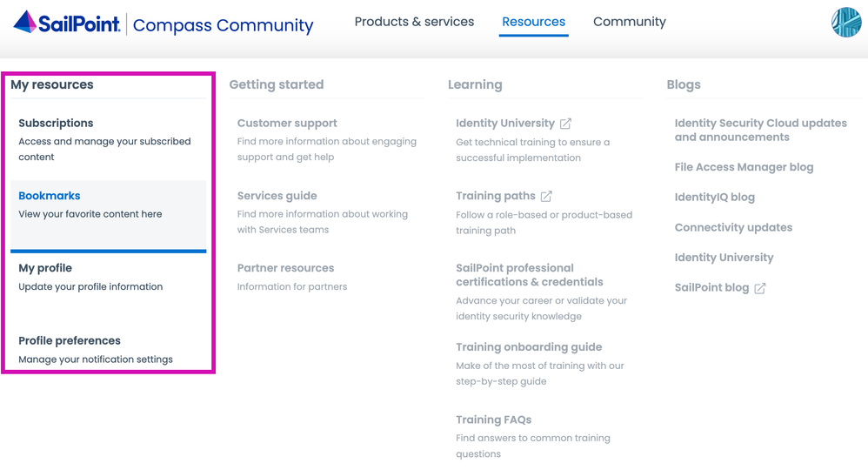
Task: Open Products & services menu
Action: click(414, 22)
